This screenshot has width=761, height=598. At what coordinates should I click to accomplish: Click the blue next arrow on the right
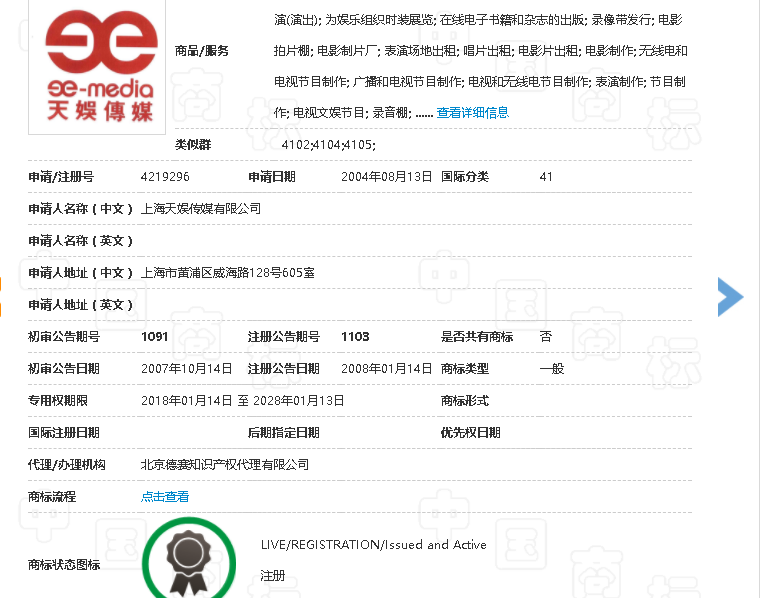730,295
